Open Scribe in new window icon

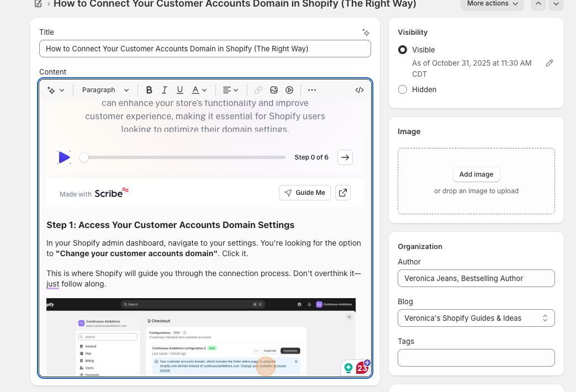(343, 193)
